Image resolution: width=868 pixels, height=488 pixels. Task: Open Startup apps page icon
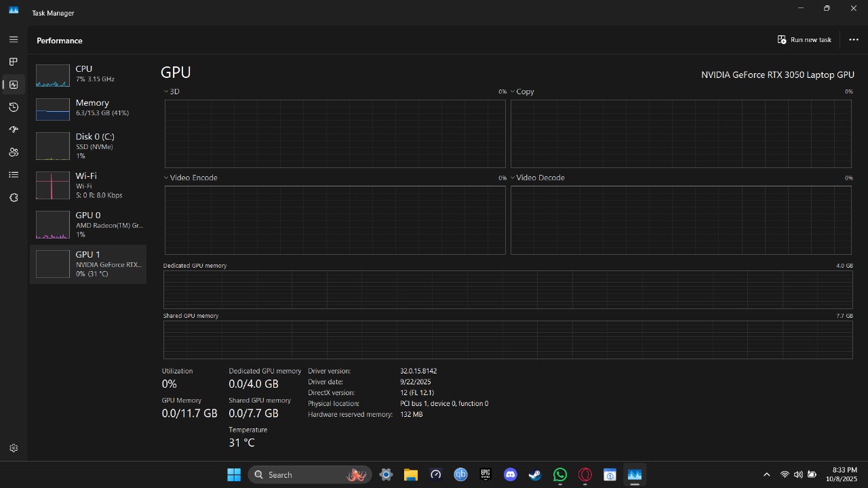pyautogui.click(x=13, y=129)
